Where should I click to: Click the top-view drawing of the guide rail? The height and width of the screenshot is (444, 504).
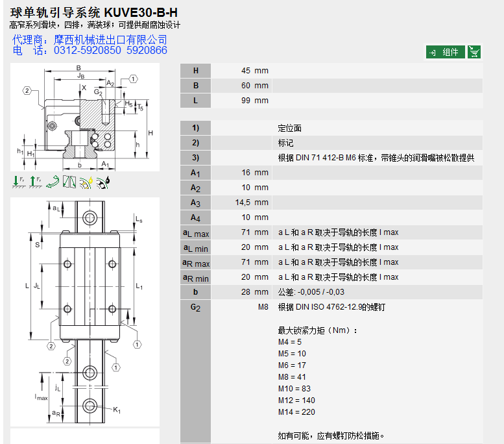(x=85, y=311)
